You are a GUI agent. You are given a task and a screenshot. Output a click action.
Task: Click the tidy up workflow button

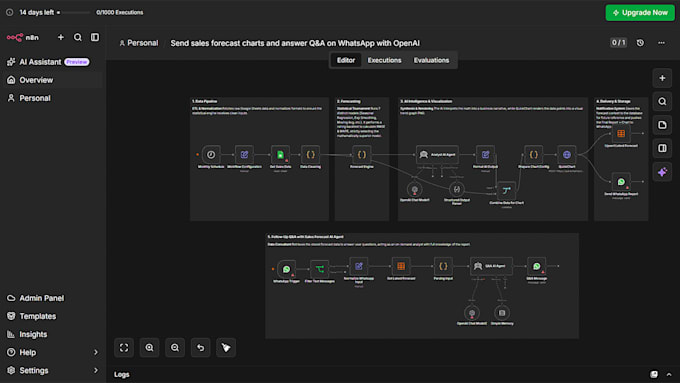[226, 348]
